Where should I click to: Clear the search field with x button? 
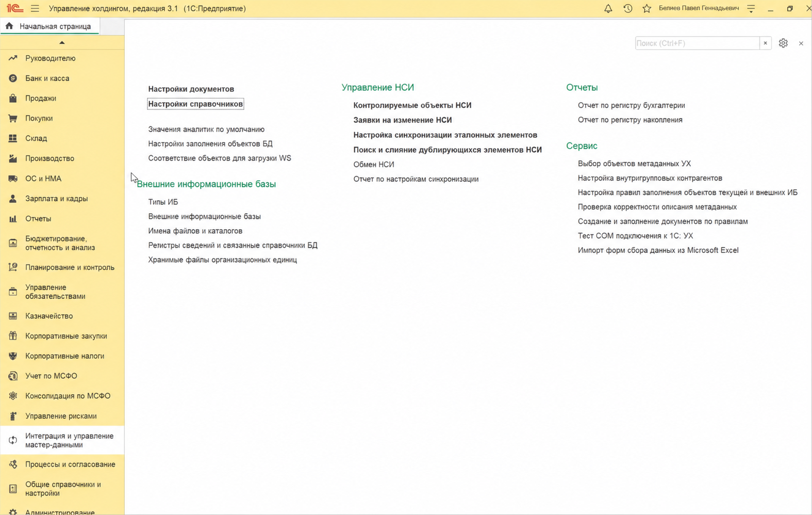pos(765,43)
